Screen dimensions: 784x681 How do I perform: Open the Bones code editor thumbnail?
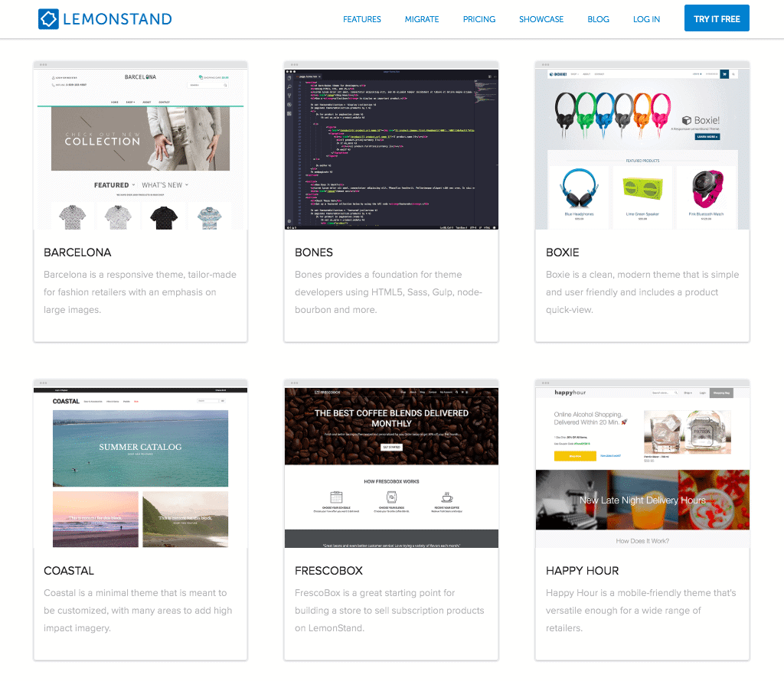click(391, 149)
